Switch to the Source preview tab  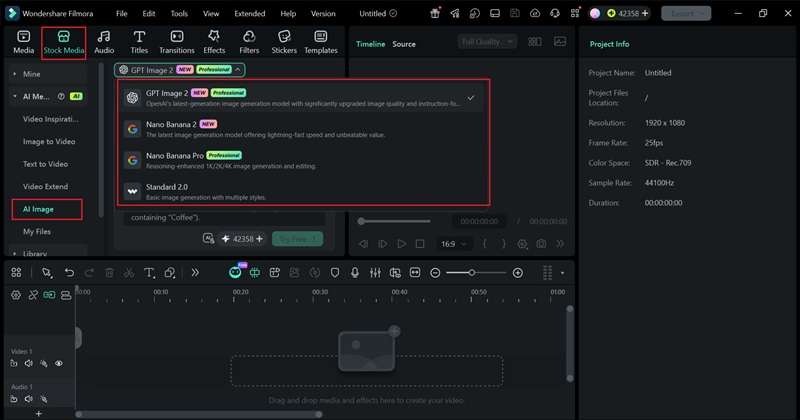[x=404, y=44]
